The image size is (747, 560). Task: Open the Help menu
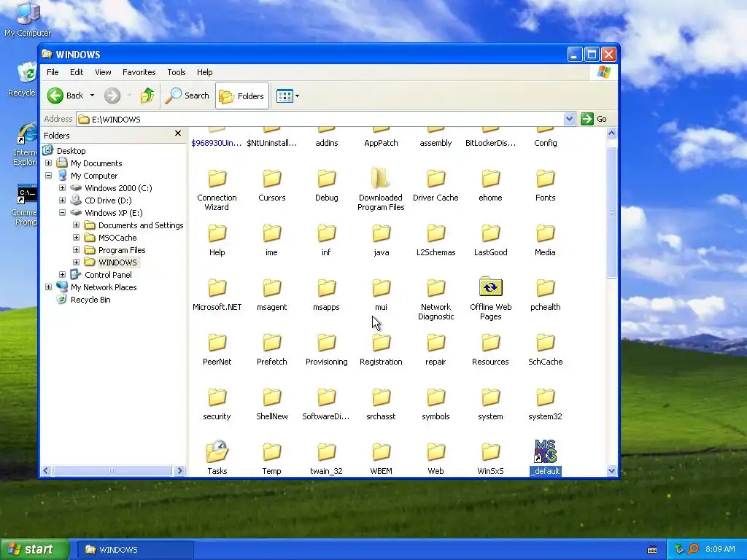click(205, 72)
